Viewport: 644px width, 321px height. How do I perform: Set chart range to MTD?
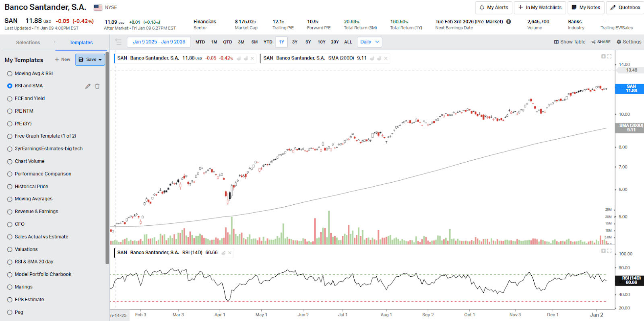click(x=200, y=42)
